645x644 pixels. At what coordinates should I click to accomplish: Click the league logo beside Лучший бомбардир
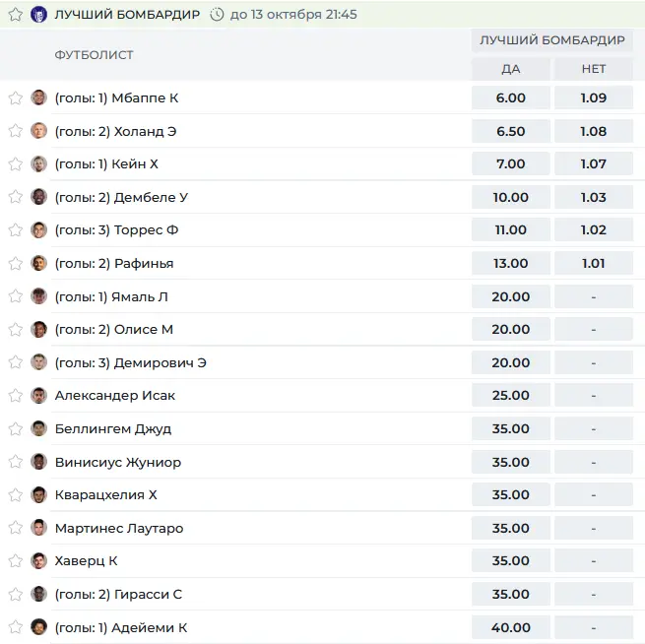38,15
